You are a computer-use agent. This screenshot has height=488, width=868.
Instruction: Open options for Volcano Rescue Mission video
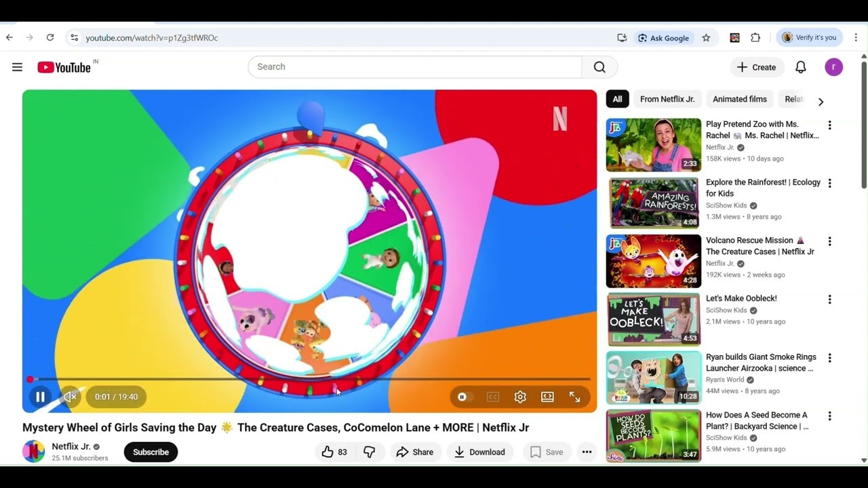pos(829,242)
